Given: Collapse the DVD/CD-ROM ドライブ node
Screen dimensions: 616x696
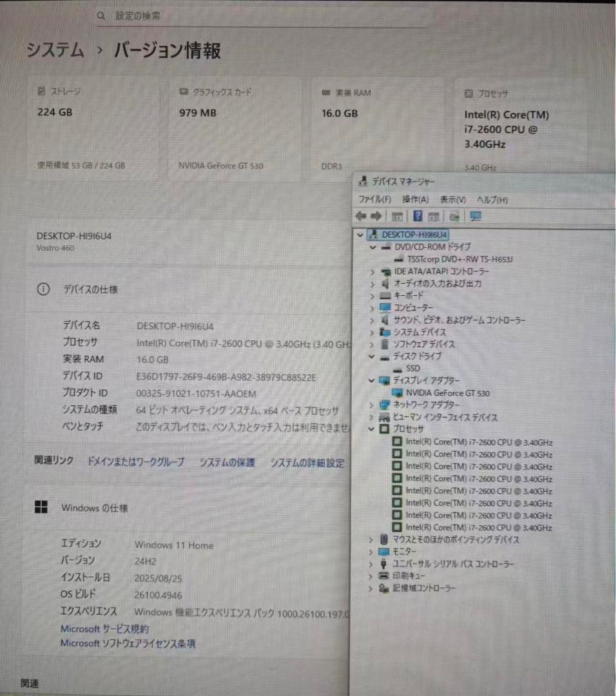Looking at the screenshot, I should (372, 247).
